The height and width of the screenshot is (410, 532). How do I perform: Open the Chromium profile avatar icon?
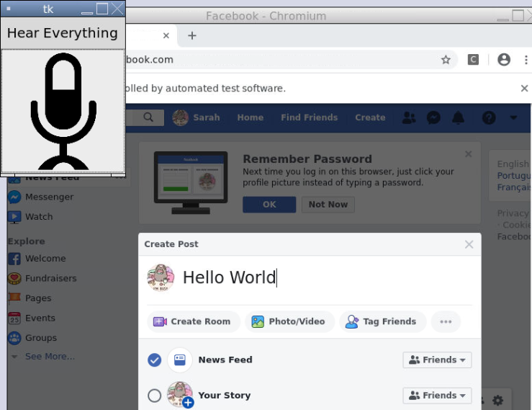coord(504,60)
